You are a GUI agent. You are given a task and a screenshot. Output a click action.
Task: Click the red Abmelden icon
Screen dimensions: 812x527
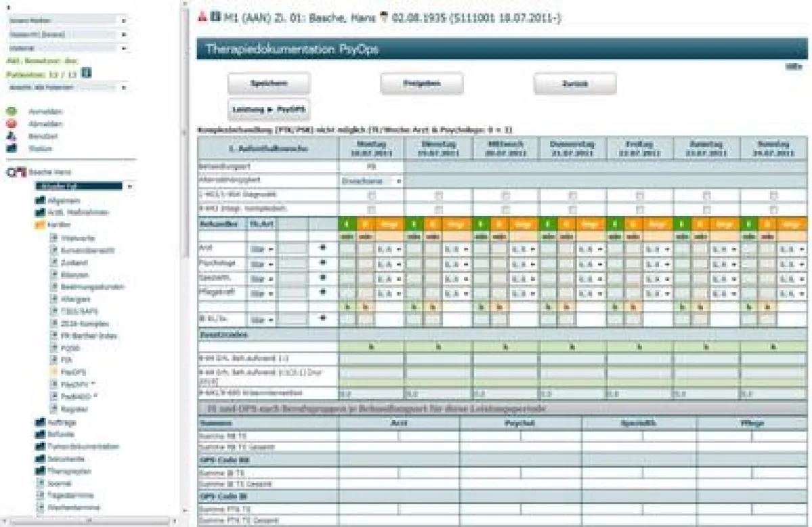coord(12,124)
